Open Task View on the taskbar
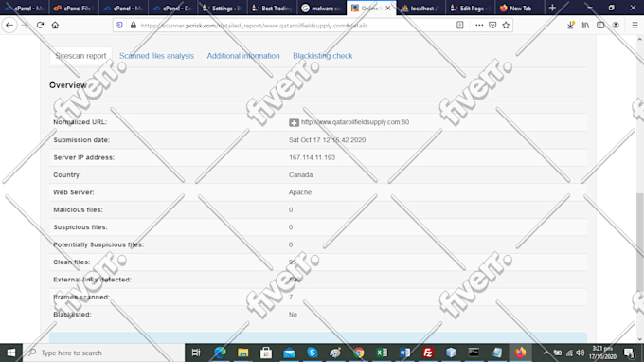Viewport: 644px width, 362px height. tap(196, 353)
